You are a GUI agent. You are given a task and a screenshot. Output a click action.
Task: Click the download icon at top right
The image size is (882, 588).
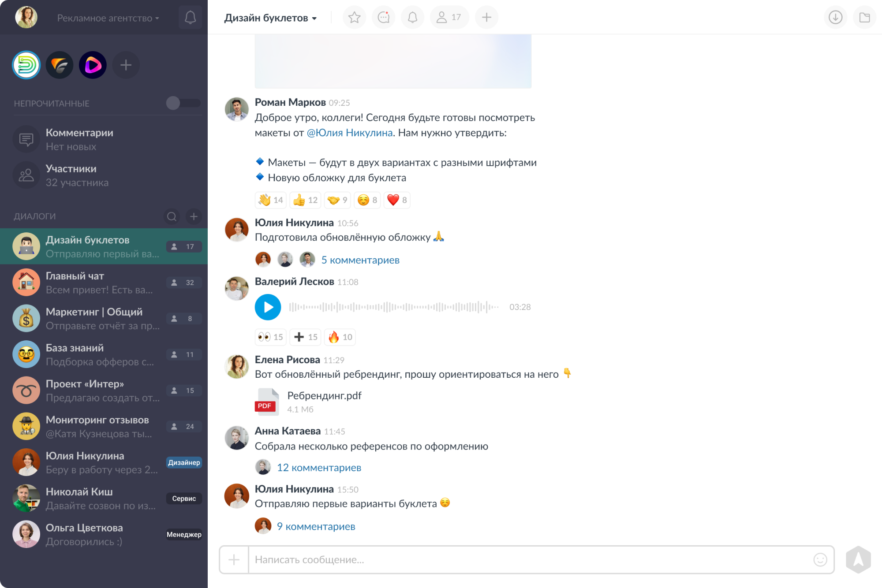(x=835, y=18)
